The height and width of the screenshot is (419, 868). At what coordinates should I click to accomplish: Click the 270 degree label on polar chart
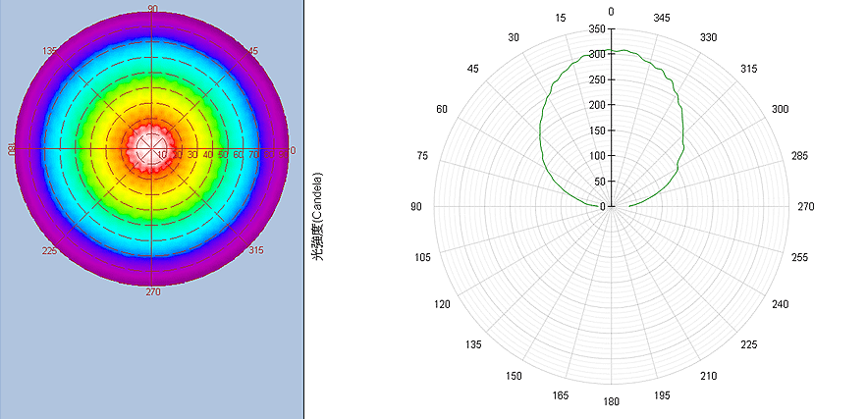tap(806, 207)
